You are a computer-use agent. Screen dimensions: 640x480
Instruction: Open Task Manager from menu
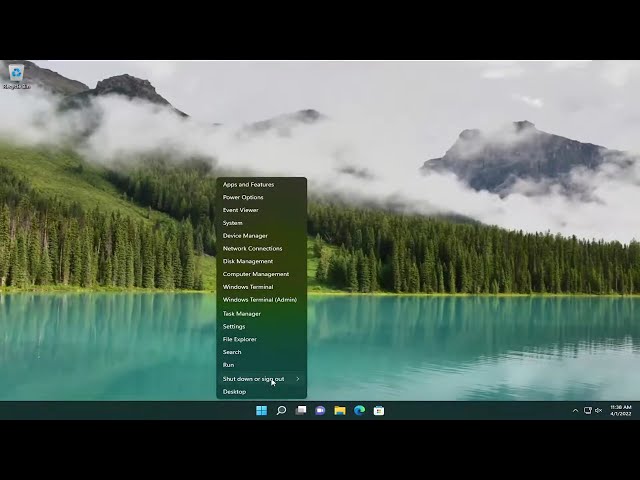pyautogui.click(x=261, y=313)
